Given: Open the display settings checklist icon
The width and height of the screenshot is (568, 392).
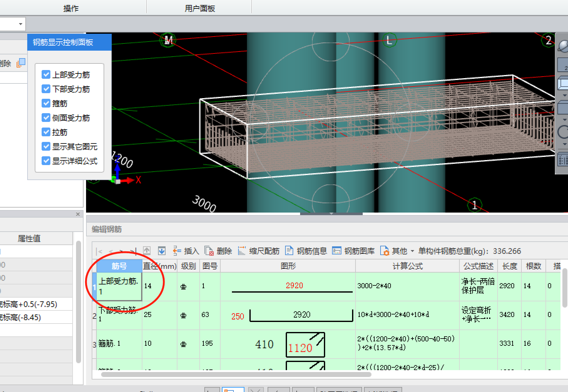Looking at the screenshot, I should pyautogui.click(x=563, y=160).
